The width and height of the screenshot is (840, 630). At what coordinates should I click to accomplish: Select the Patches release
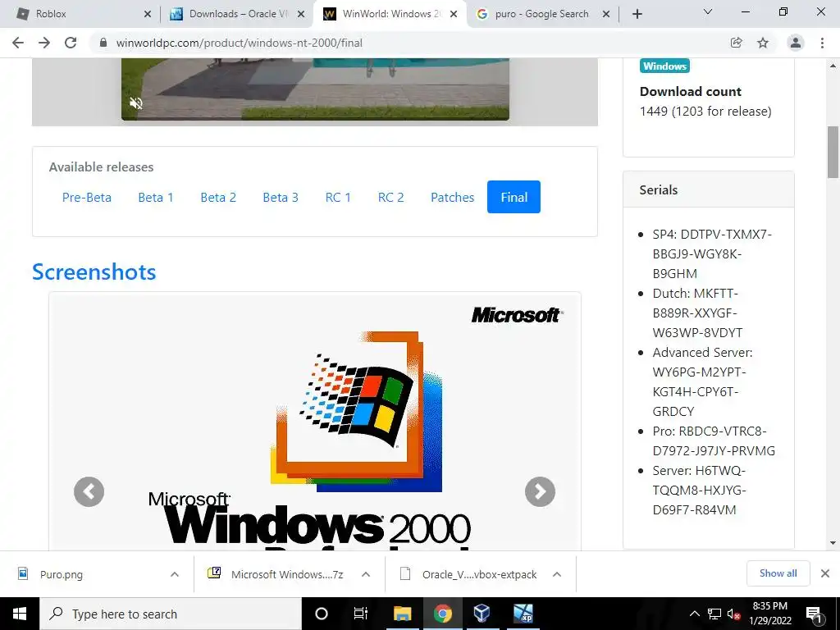tap(452, 197)
